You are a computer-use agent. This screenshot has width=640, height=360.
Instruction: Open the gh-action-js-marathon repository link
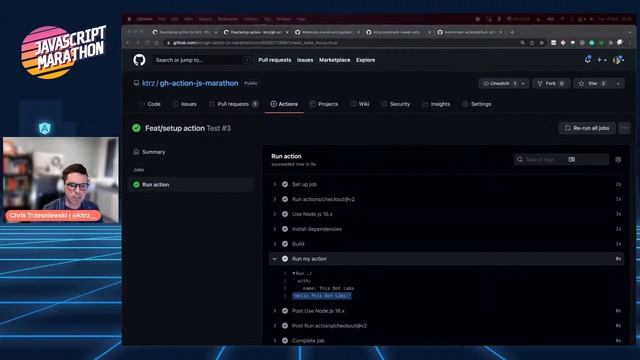199,83
